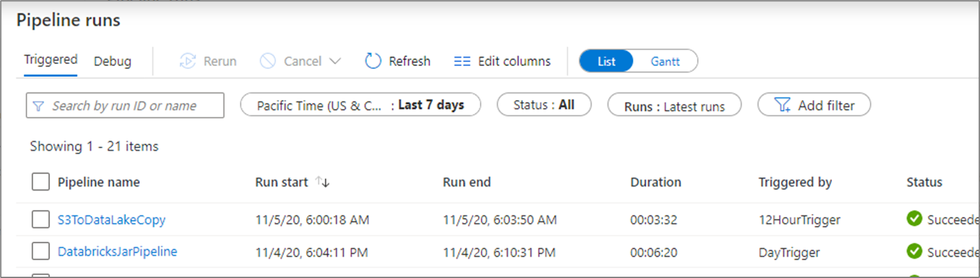The image size is (980, 278).
Task: Tick the DatabricksJarPipeline row checkbox
Action: point(40,251)
